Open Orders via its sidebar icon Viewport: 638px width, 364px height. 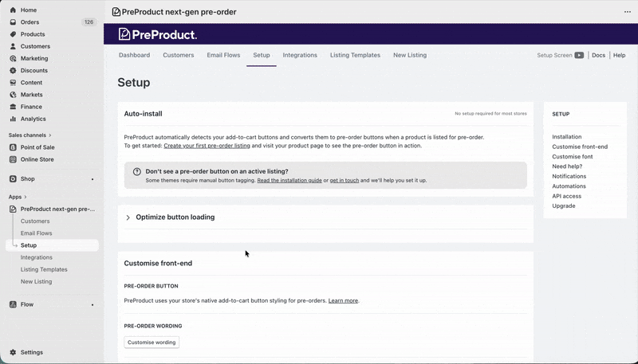coord(13,22)
